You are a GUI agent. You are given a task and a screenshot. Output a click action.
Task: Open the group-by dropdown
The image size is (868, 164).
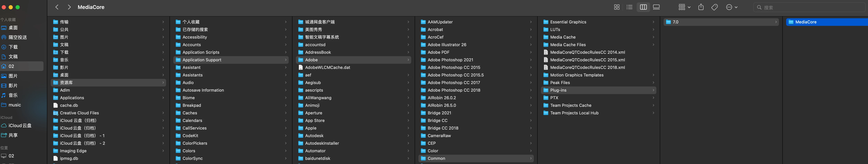coord(684,7)
